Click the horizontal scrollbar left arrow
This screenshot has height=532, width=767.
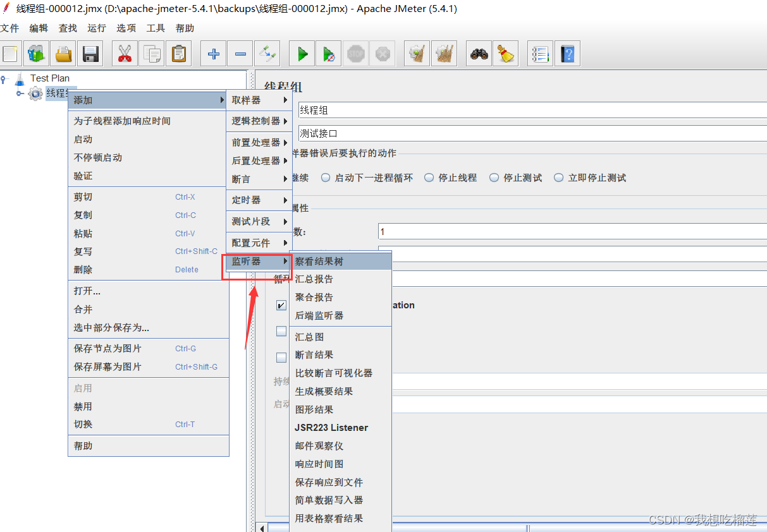tap(262, 527)
